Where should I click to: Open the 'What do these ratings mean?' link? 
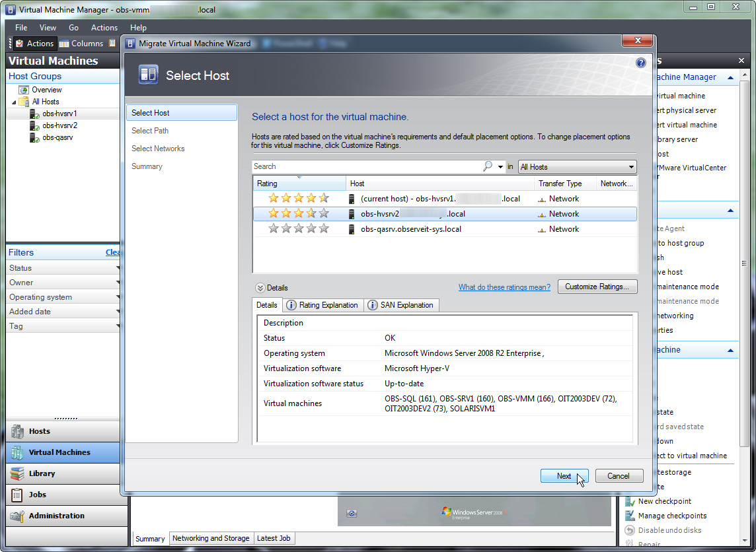504,287
